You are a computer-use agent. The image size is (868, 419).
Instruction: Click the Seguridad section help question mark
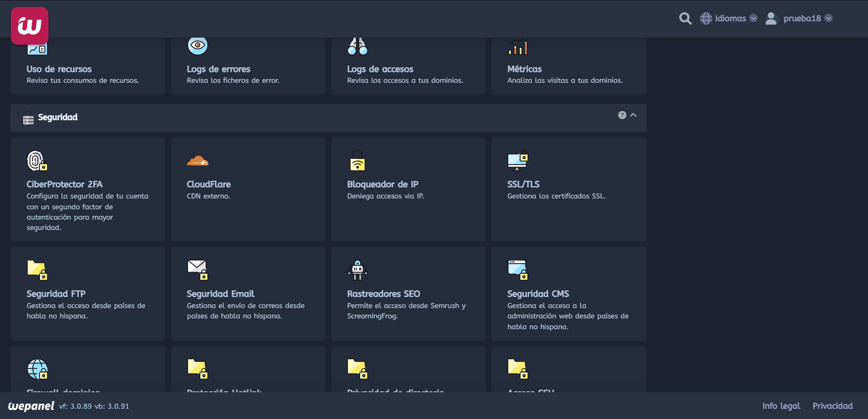(x=622, y=115)
